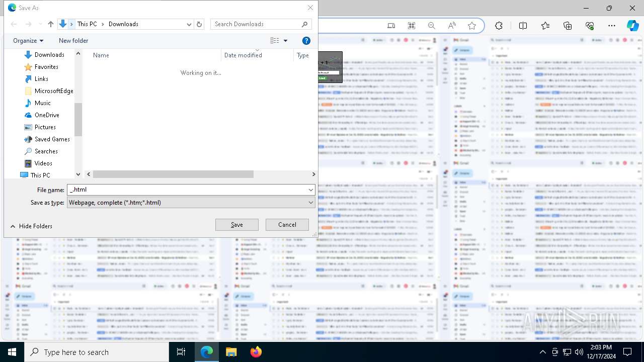Click Forward arrow in dialog
The width and height of the screenshot is (644, 362).
tap(29, 24)
